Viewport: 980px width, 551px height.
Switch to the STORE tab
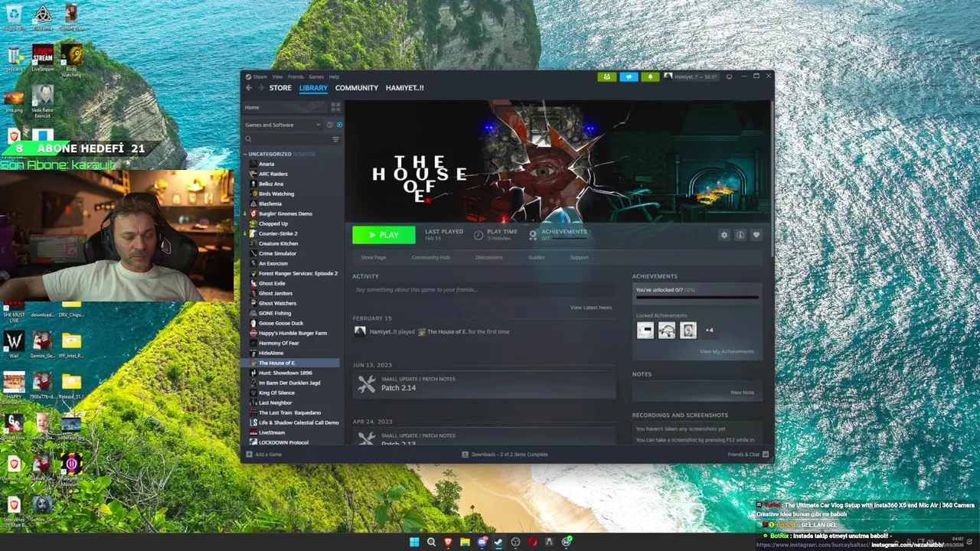(280, 88)
